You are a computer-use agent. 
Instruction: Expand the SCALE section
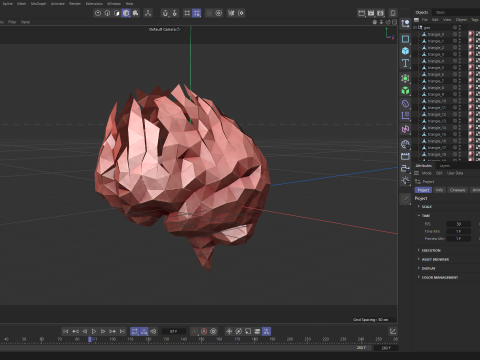[x=419, y=207]
